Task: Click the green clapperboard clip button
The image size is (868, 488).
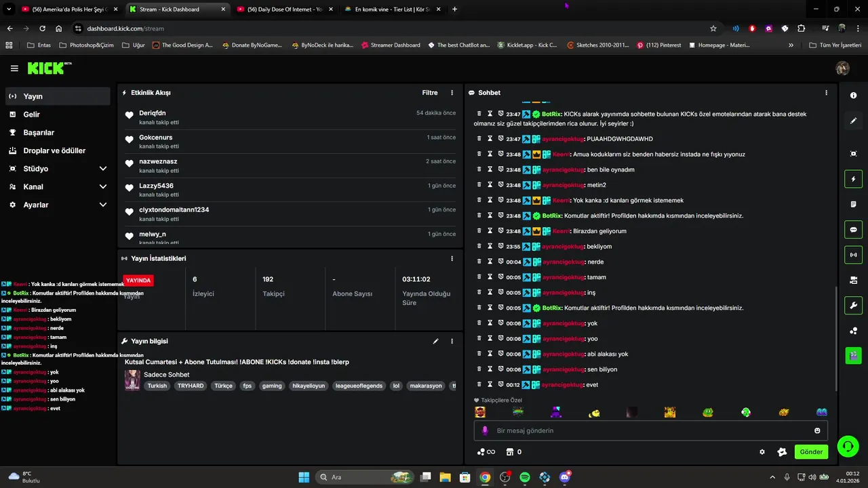Action: coord(853,354)
